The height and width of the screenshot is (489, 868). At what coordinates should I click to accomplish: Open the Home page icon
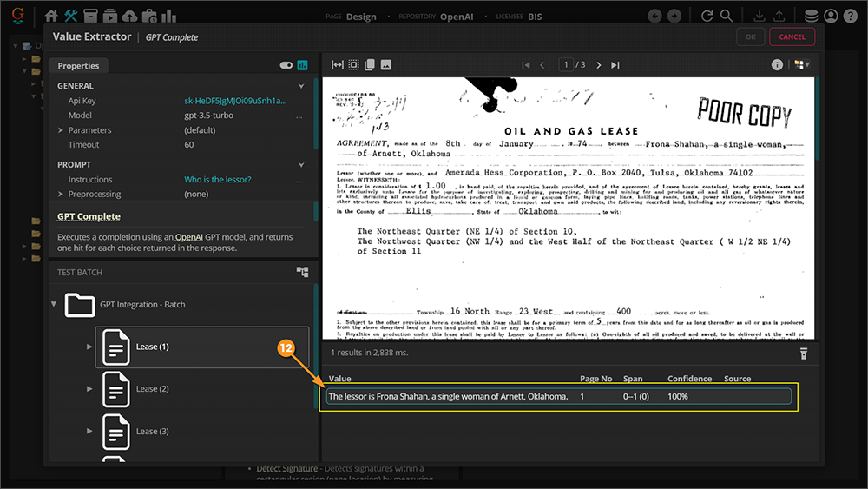click(x=51, y=16)
